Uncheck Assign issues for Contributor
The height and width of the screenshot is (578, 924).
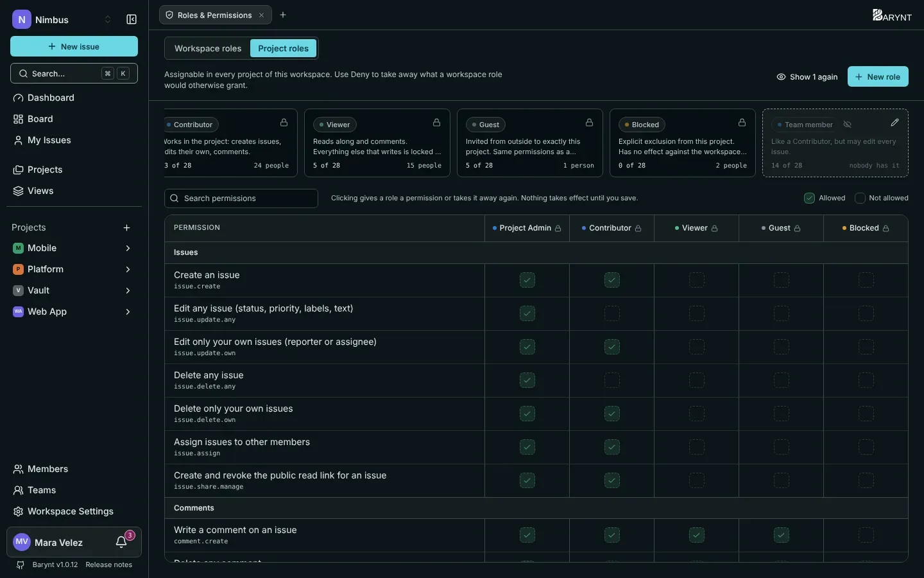(612, 447)
